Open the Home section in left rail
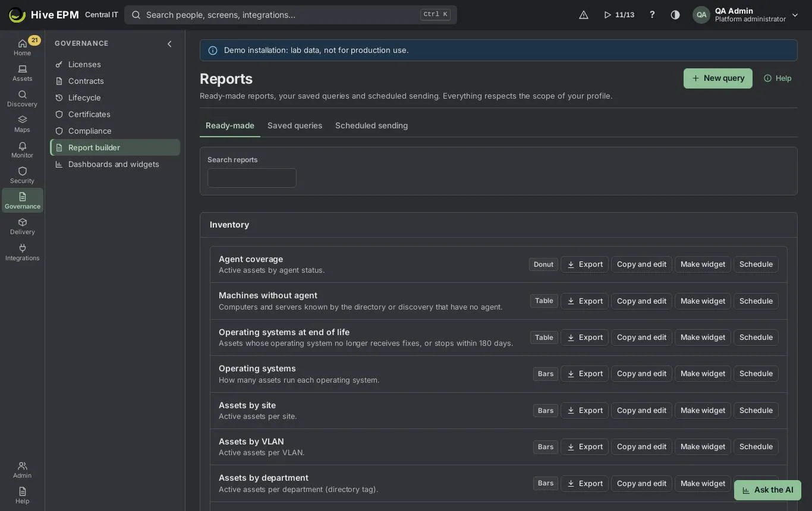The image size is (812, 511). click(22, 47)
